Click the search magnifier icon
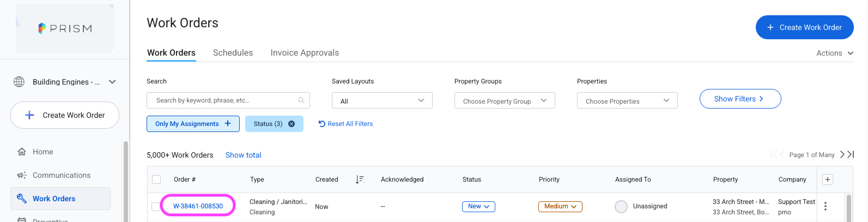This screenshot has height=222, width=868. coord(301,100)
